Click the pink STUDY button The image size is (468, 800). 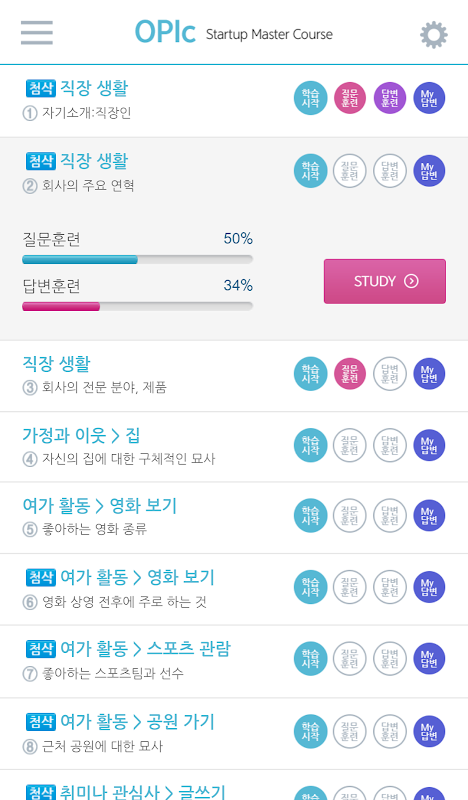pos(385,281)
